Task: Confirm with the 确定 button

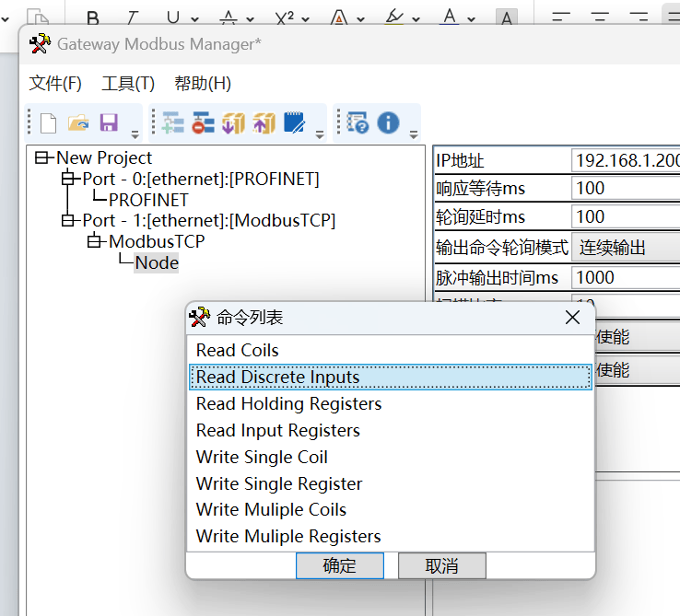Action: point(340,565)
